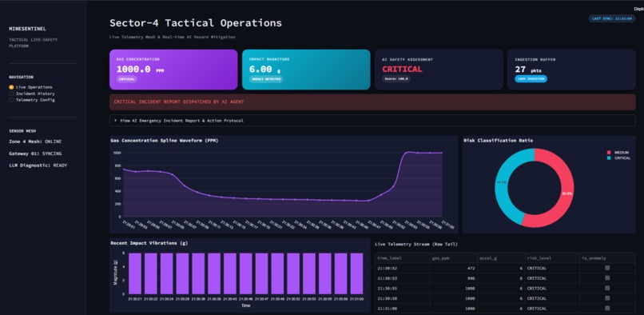Click the last bar at 21:31:00 in vibrations chart
Image resolution: width=644 pixels, height=315 pixels.
(356, 273)
